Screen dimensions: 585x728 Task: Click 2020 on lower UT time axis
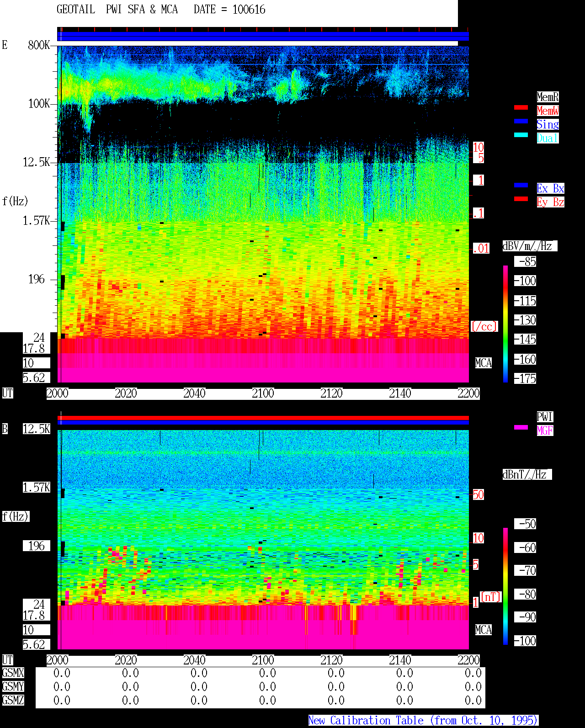coord(126,660)
